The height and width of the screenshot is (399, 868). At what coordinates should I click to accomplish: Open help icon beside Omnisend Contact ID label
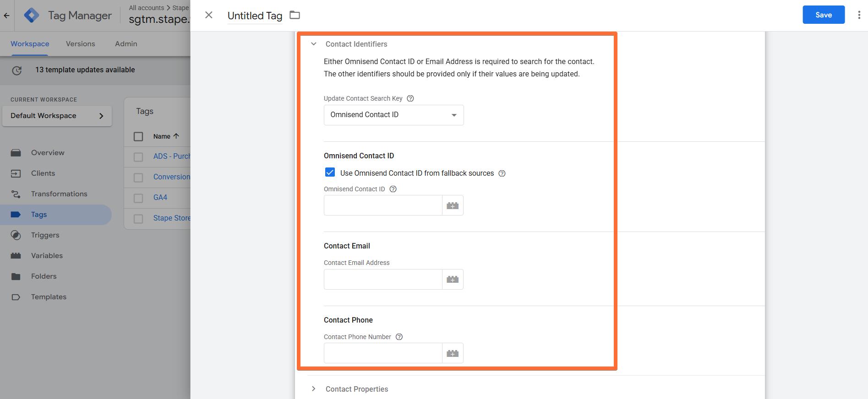(393, 189)
